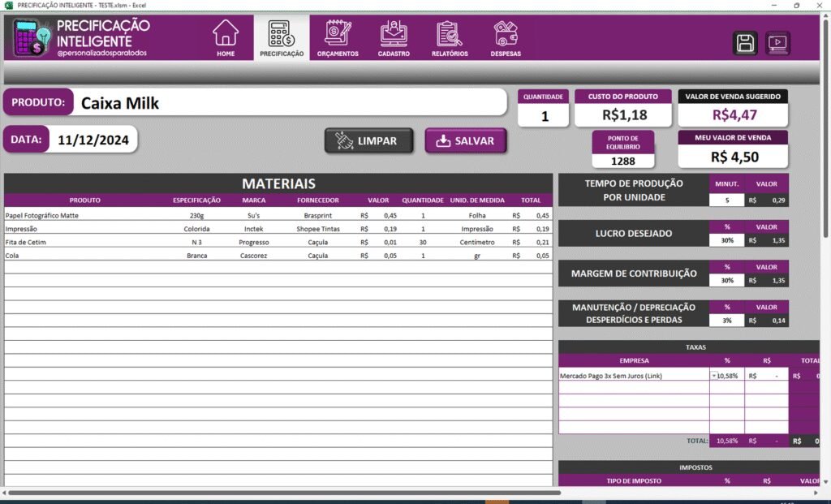Edit the Meu Valor de Venda field
Screen dimensions: 831x504
point(734,157)
